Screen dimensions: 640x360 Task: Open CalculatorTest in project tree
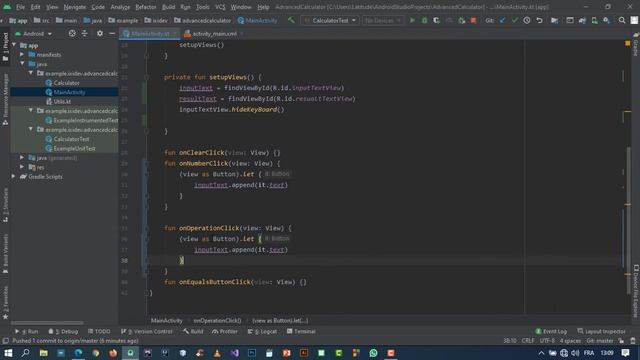(x=71, y=139)
